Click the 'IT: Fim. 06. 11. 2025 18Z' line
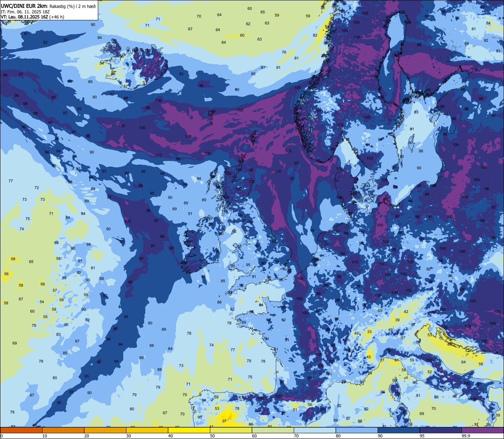This screenshot has height=439, width=504. pos(25,11)
